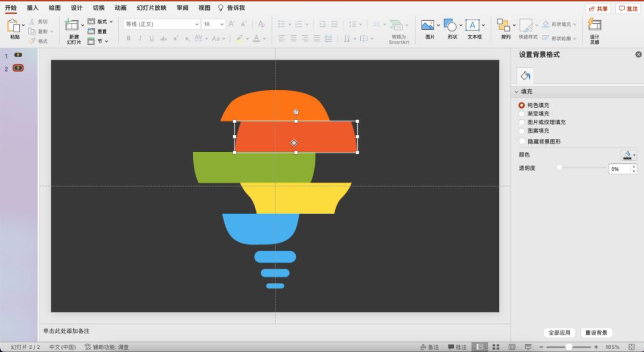Open the 图片 (Picture) insert icon

(427, 25)
